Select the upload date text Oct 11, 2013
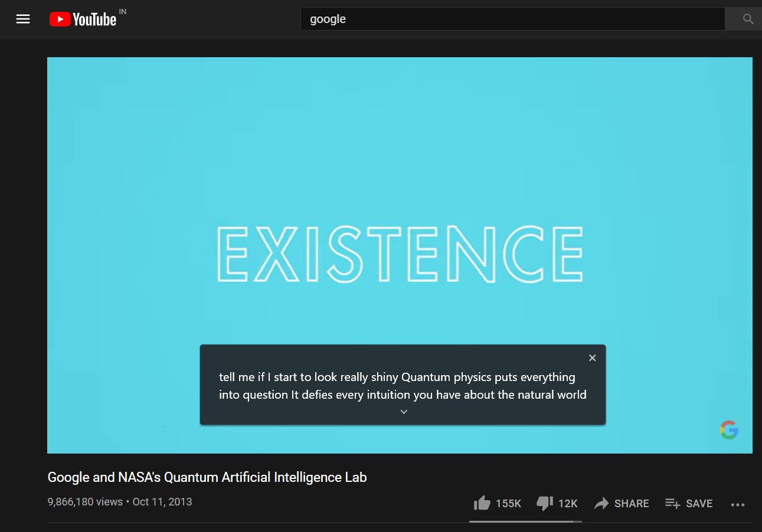Screen dimensions: 762x532 coord(162,501)
